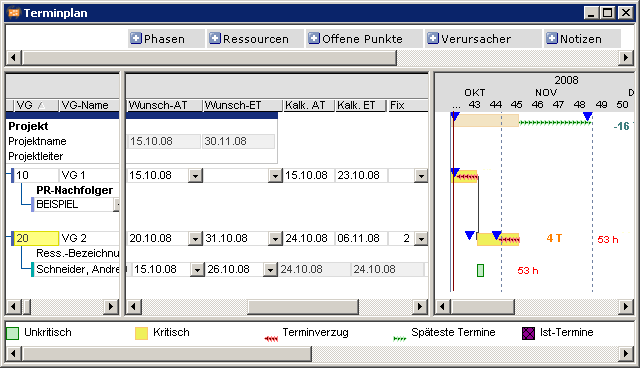Expand the Ressourcen section plus icon
Image resolution: width=640 pixels, height=368 pixels.
tap(215, 38)
